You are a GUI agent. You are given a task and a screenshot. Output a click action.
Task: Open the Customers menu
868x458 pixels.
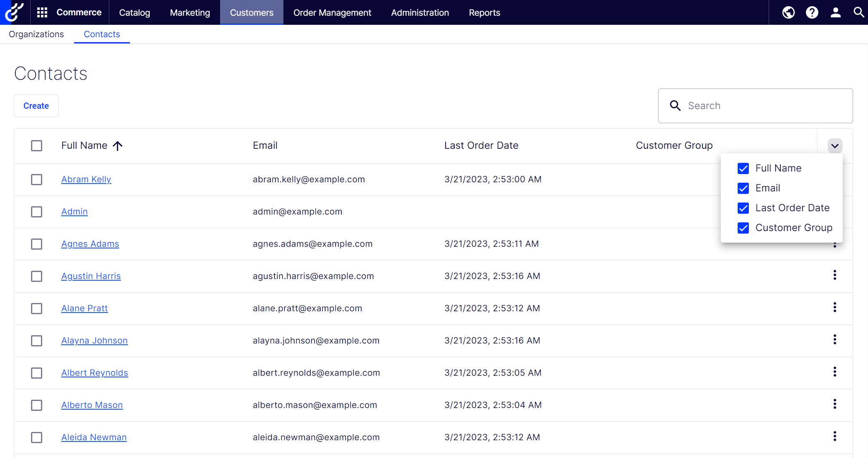(252, 12)
